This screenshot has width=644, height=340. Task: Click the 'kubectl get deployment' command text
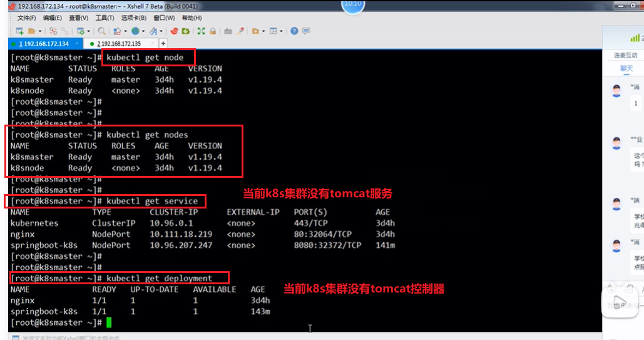(x=160, y=279)
